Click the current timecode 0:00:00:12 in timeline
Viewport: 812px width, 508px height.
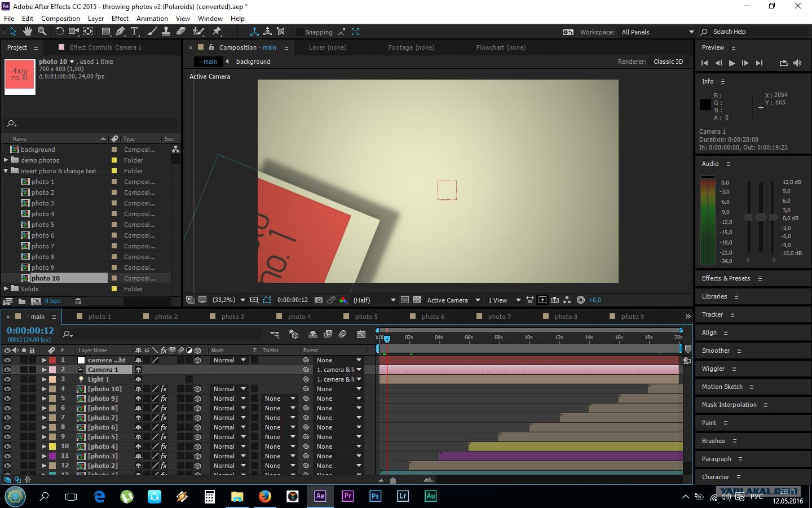[30, 331]
